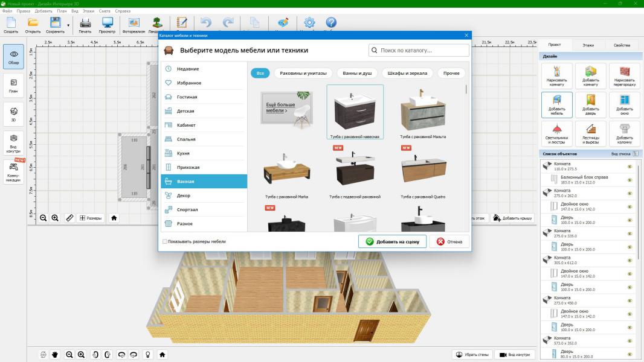The width and height of the screenshot is (644, 362).
Task: Click Лестницы и вырезы stairs icon
Action: 590,133
